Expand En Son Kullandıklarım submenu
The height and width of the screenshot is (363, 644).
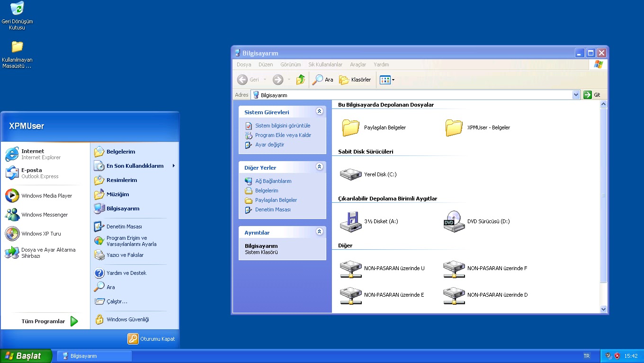pos(174,166)
